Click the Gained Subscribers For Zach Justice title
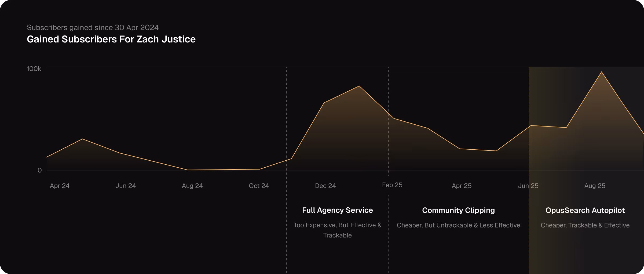The image size is (644, 274). pos(111,39)
